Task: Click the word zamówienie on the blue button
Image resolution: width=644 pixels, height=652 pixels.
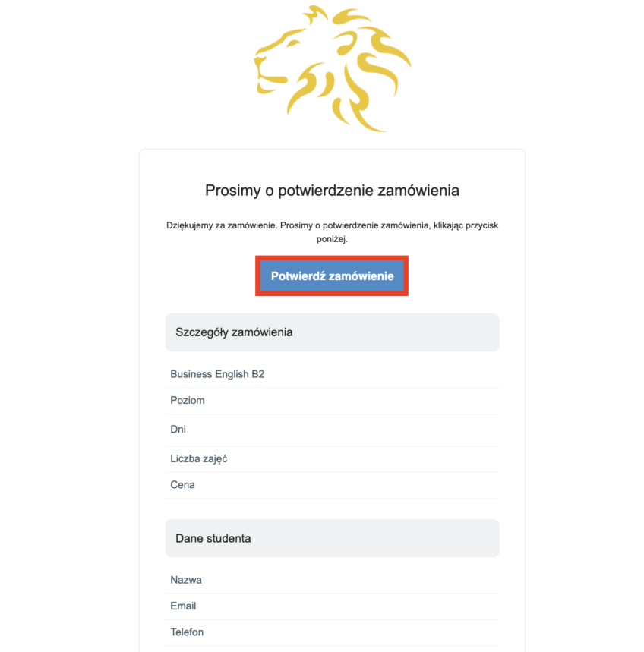Action: (x=361, y=276)
